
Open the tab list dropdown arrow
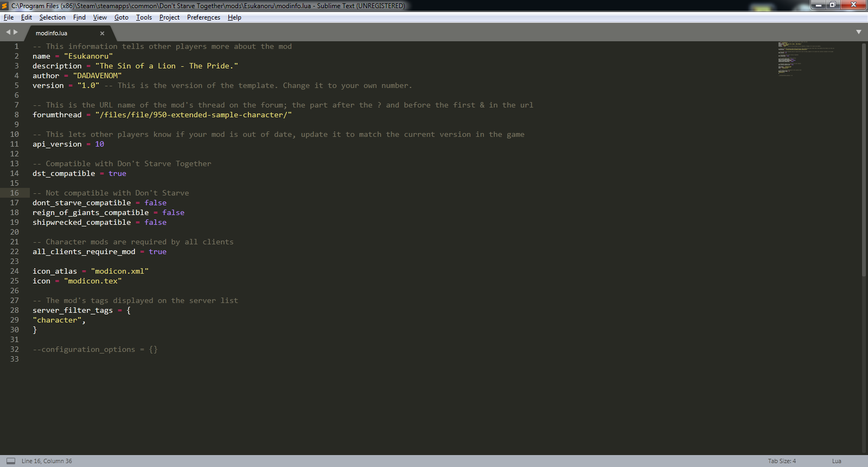tap(859, 32)
